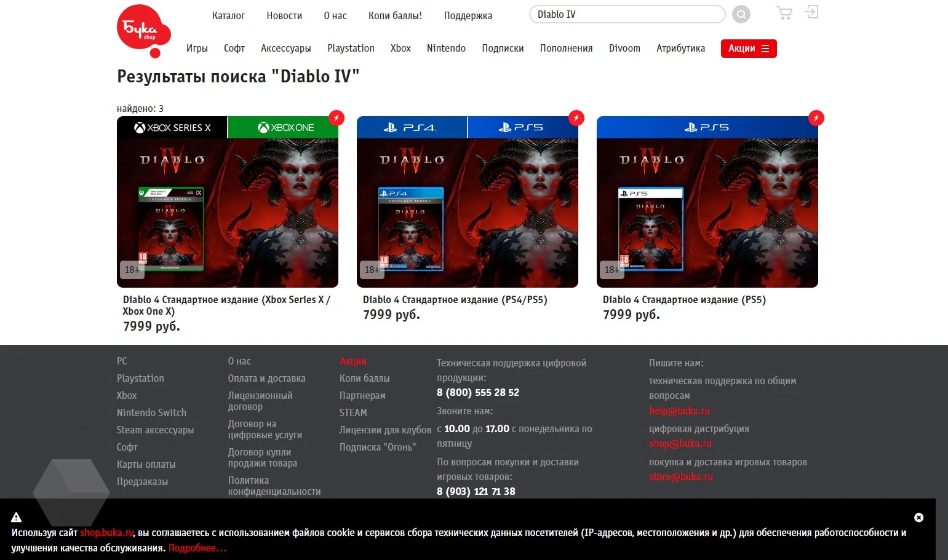Image resolution: width=948 pixels, height=560 pixels.
Task: Click lightning badge on Xbox Diablo card
Action: [x=337, y=118]
